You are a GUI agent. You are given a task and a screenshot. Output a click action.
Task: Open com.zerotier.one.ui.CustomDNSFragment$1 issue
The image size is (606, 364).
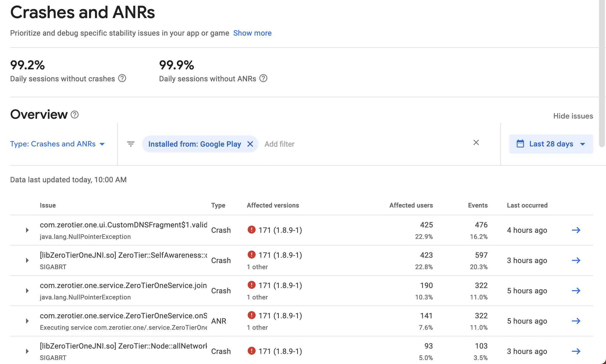123,225
